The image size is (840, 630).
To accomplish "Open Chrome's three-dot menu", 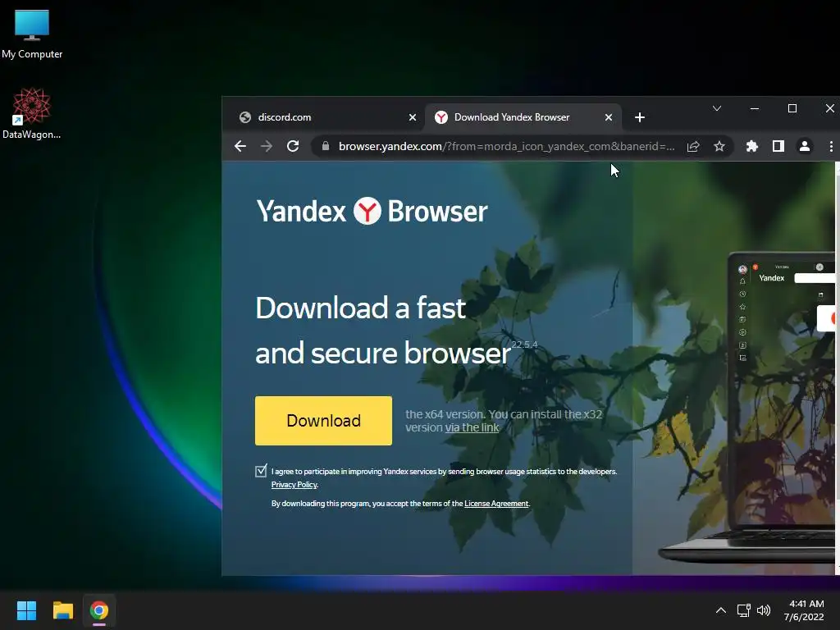I will click(831, 146).
